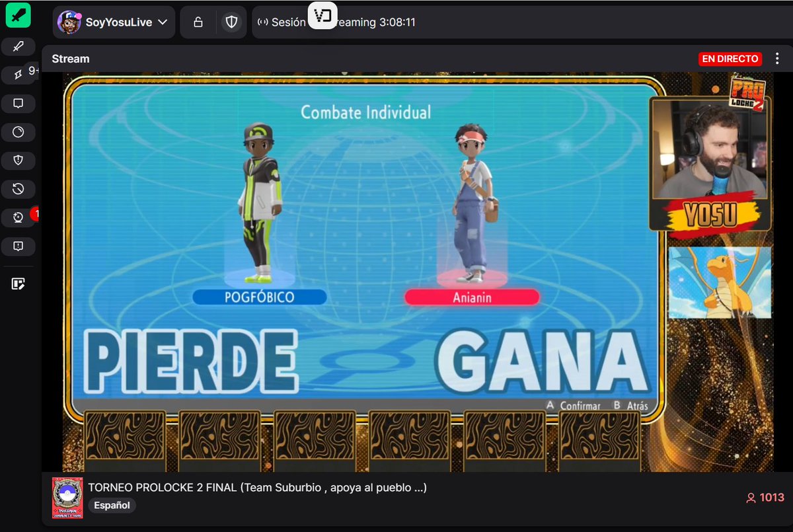Select the sword outline icon in sidebar
The image size is (793, 532).
point(18,46)
